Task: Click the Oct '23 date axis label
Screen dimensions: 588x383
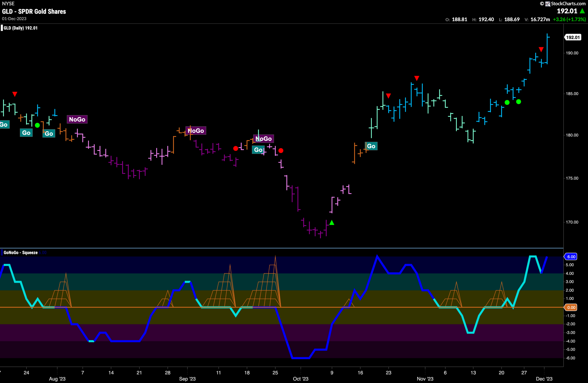Action: point(301,379)
